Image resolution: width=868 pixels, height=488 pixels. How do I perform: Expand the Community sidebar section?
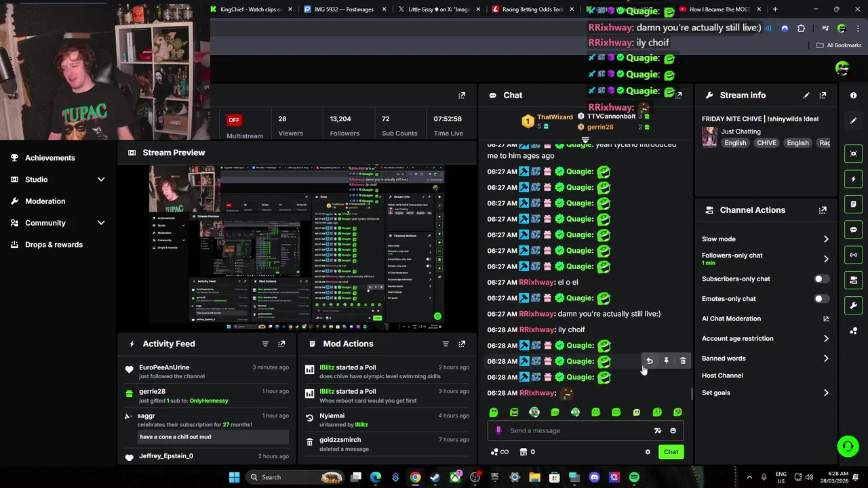coord(101,223)
